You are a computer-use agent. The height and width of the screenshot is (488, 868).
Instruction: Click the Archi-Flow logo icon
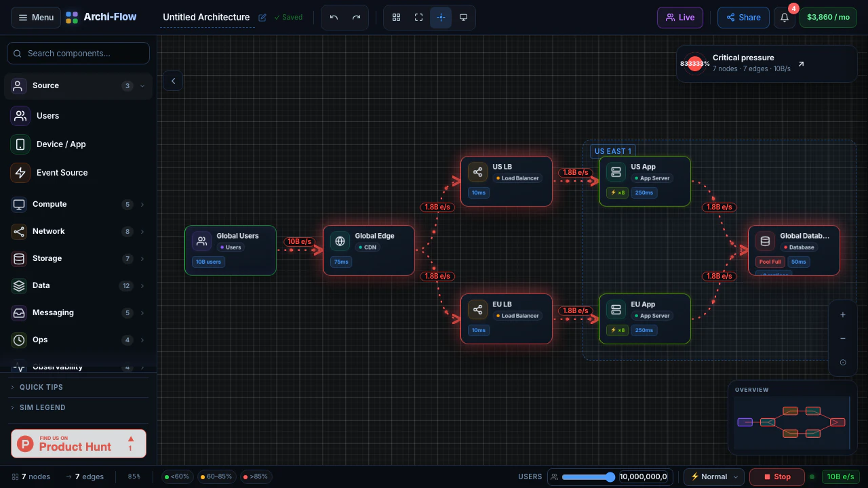click(x=72, y=18)
